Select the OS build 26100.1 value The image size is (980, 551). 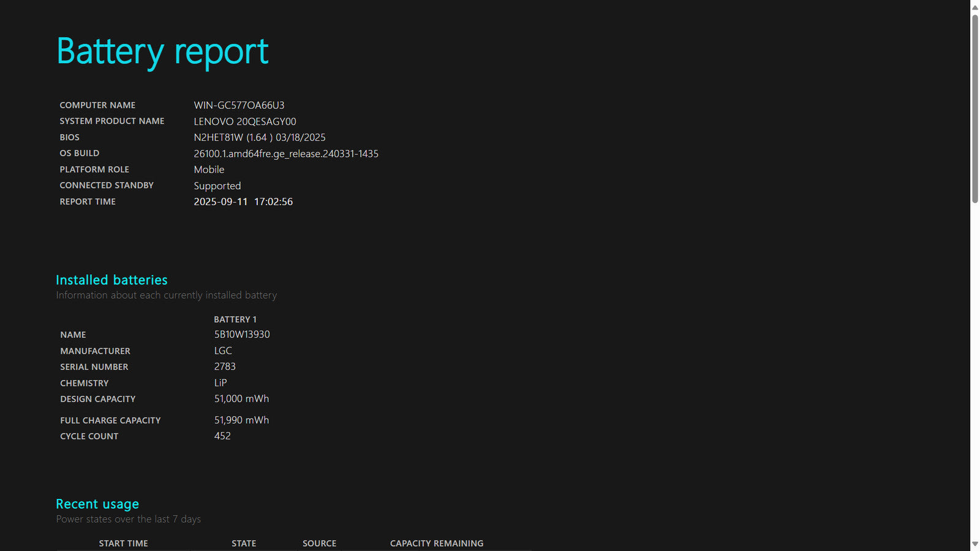click(x=286, y=154)
